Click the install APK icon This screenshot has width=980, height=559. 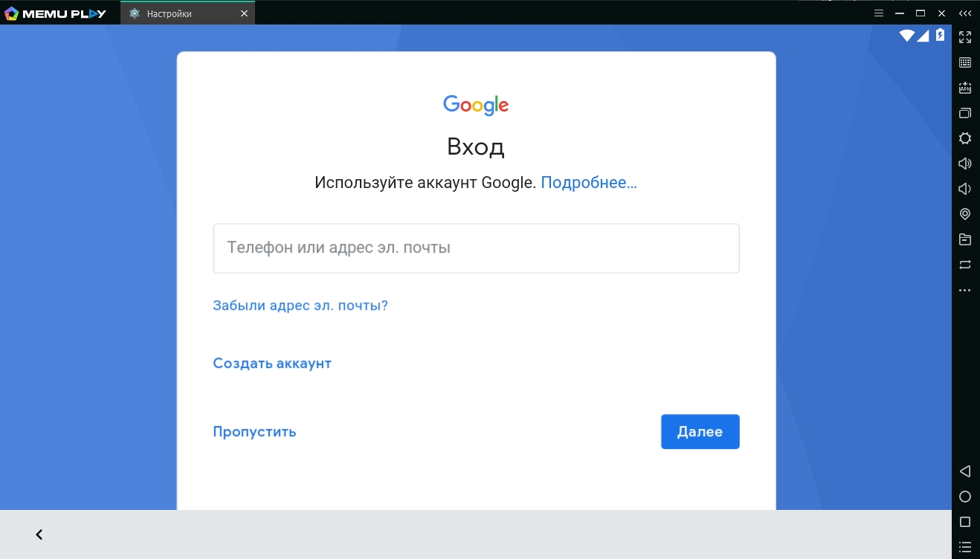[x=965, y=88]
